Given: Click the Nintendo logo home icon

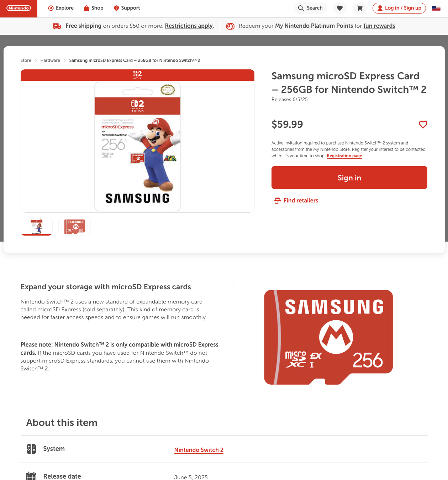Looking at the screenshot, I should click(x=19, y=8).
